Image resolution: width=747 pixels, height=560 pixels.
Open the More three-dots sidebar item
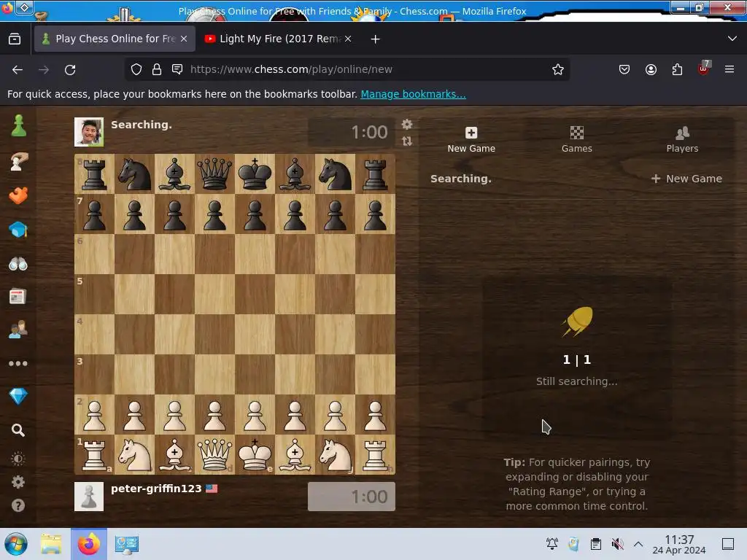pyautogui.click(x=18, y=363)
